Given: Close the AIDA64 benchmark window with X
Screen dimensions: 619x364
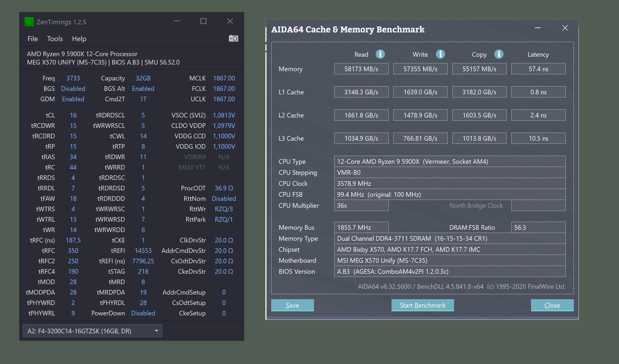Looking at the screenshot, I should tap(565, 28).
